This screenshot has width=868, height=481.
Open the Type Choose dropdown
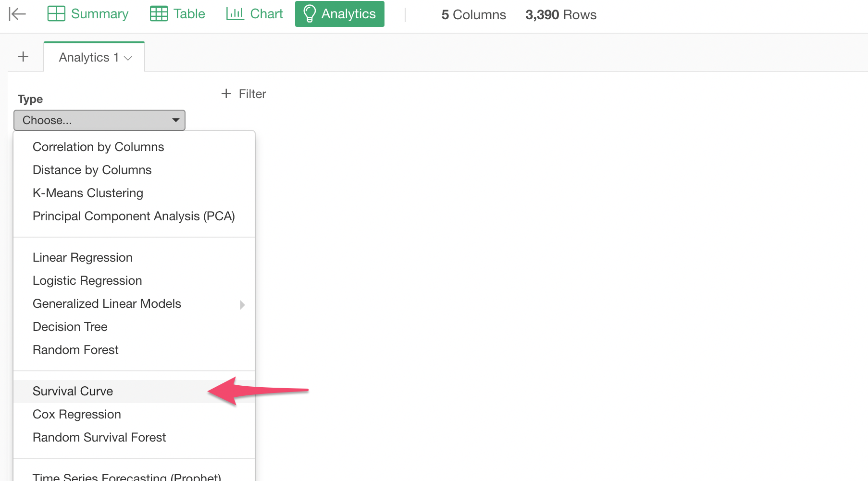point(99,120)
